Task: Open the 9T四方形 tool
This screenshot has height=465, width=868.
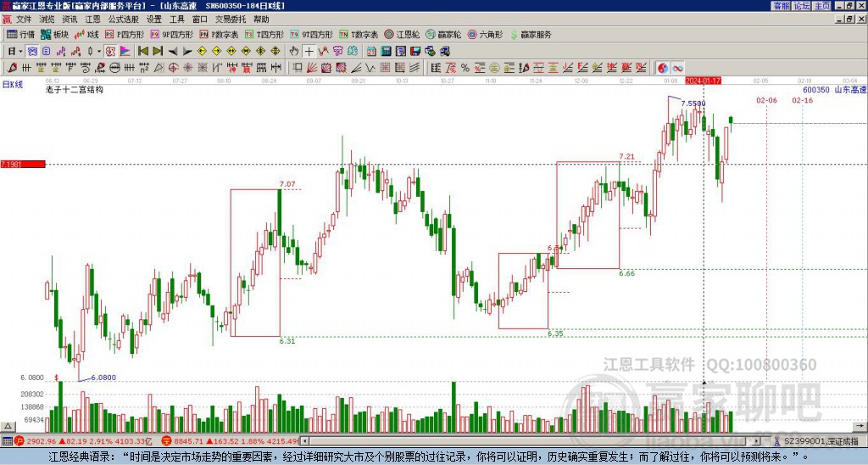Action: [312, 34]
